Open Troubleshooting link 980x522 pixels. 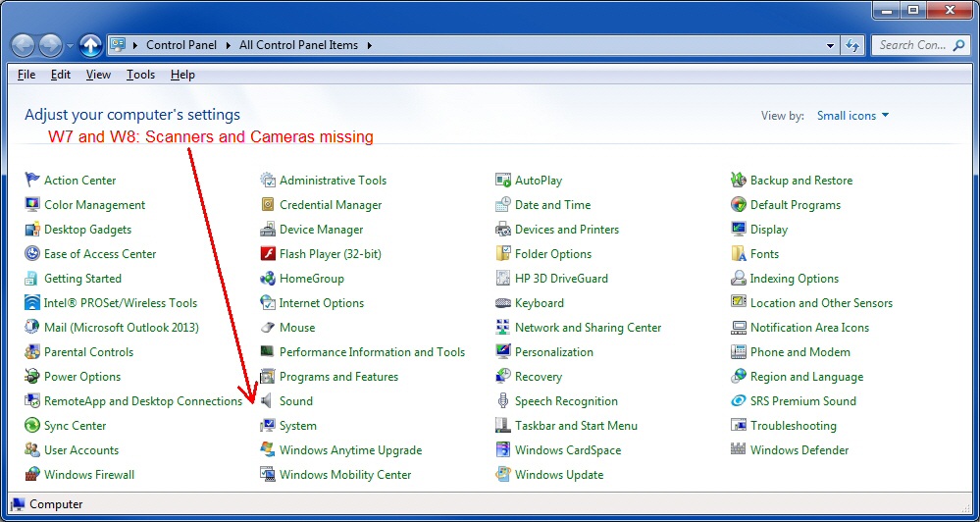[794, 426]
